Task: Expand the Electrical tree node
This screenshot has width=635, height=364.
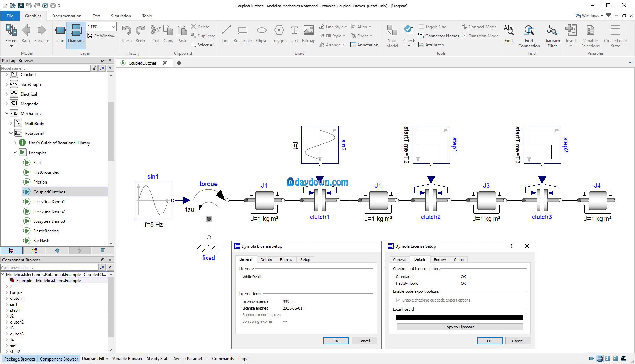Action: coord(7,94)
